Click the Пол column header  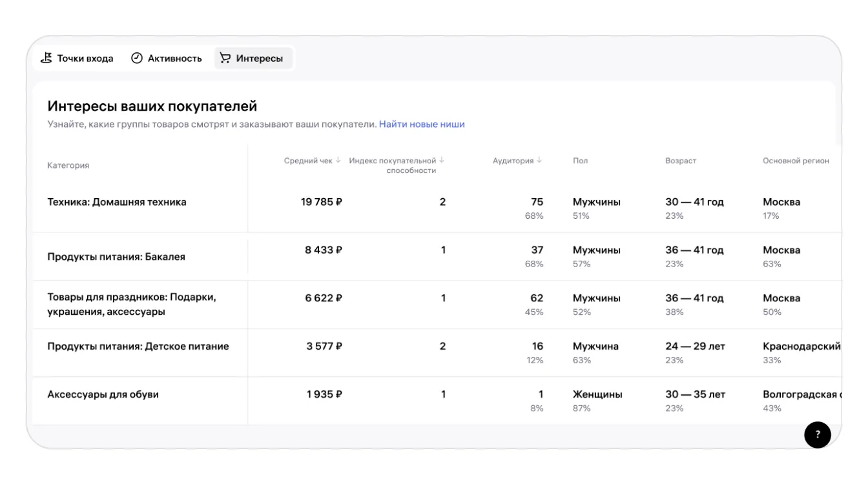(x=580, y=161)
